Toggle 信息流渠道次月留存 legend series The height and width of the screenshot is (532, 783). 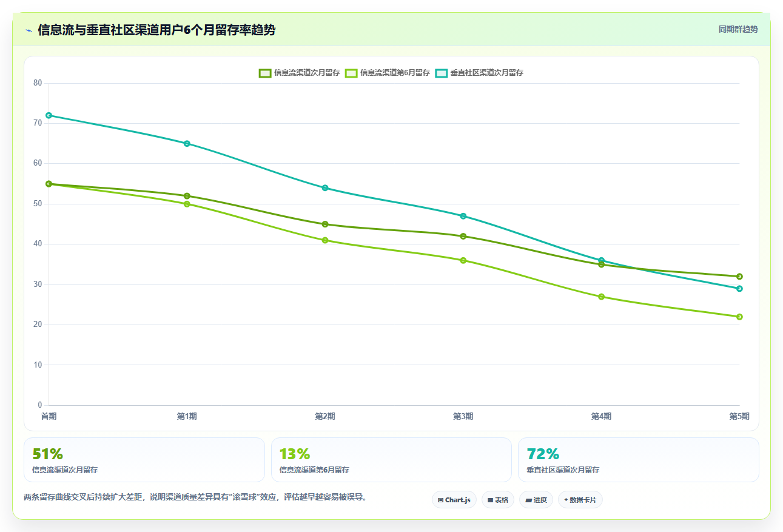(x=299, y=73)
